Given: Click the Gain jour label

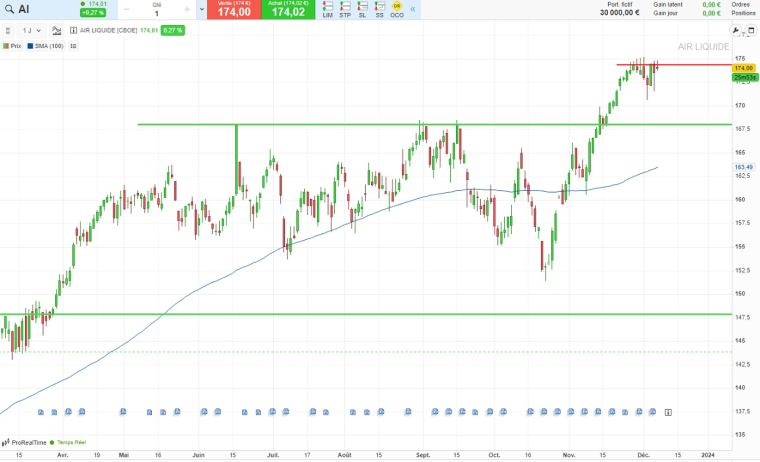Looking at the screenshot, I should coord(665,13).
